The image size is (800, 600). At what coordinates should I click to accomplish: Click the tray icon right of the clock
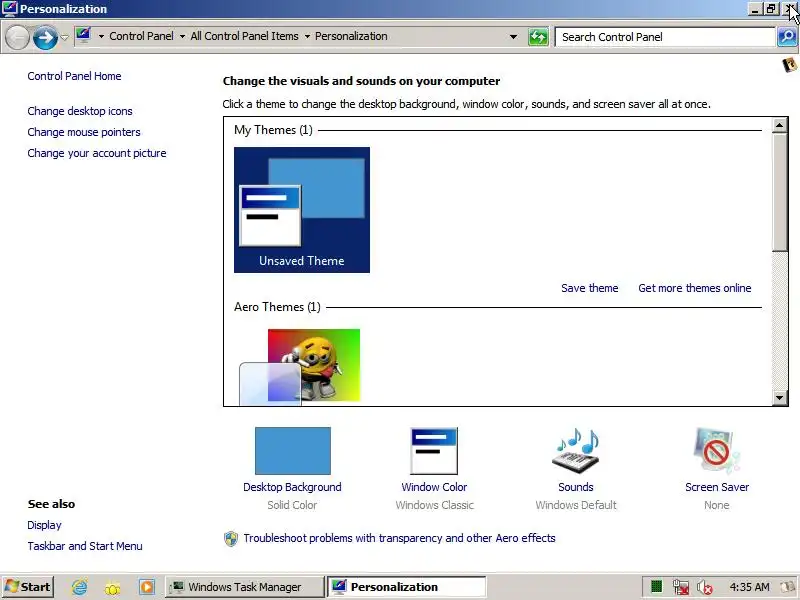point(789,587)
